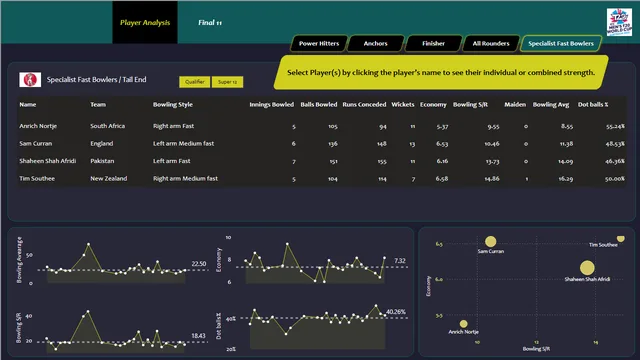Select the Specialist Fast Bowlers category

[561, 43]
